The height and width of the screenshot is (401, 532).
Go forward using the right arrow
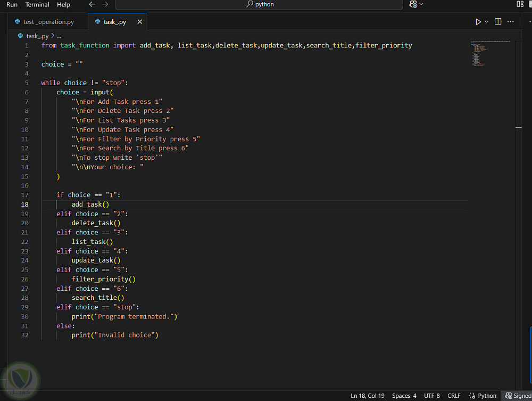click(x=105, y=4)
